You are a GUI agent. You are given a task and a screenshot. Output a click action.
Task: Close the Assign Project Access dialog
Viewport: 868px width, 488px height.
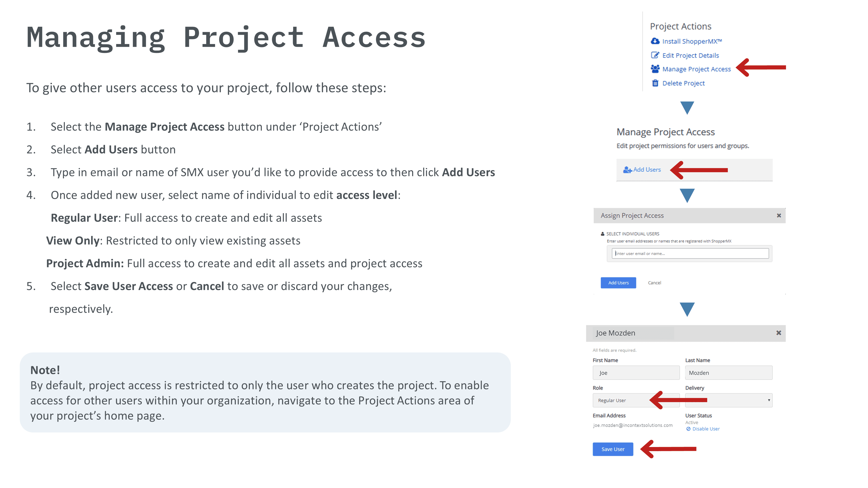[x=779, y=216]
